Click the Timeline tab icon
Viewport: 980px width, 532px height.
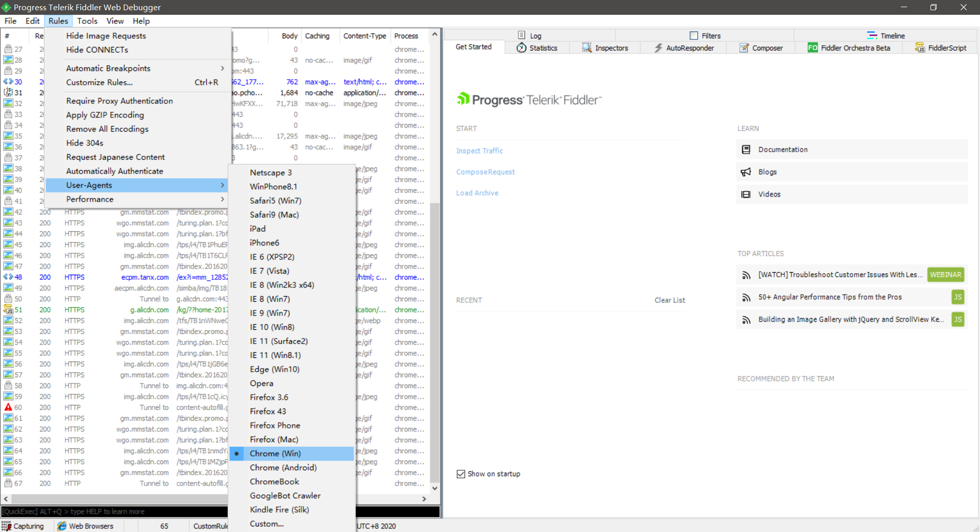click(872, 35)
